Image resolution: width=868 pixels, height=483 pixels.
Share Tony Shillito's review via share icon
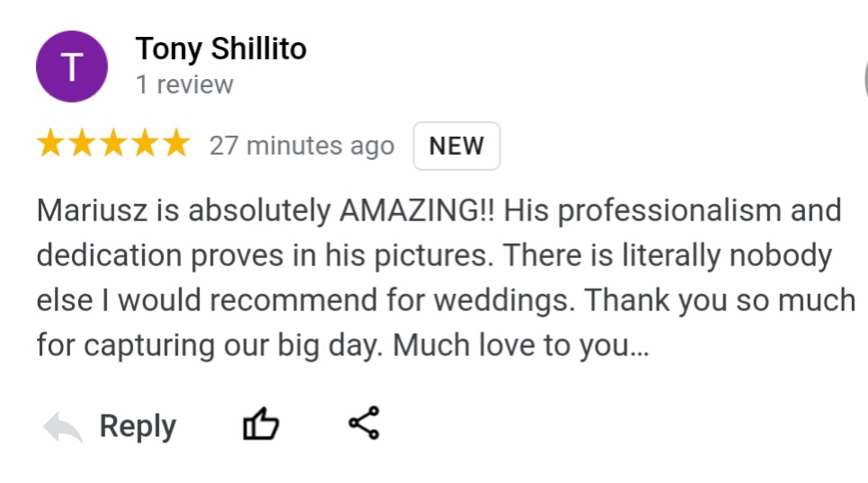(x=364, y=423)
